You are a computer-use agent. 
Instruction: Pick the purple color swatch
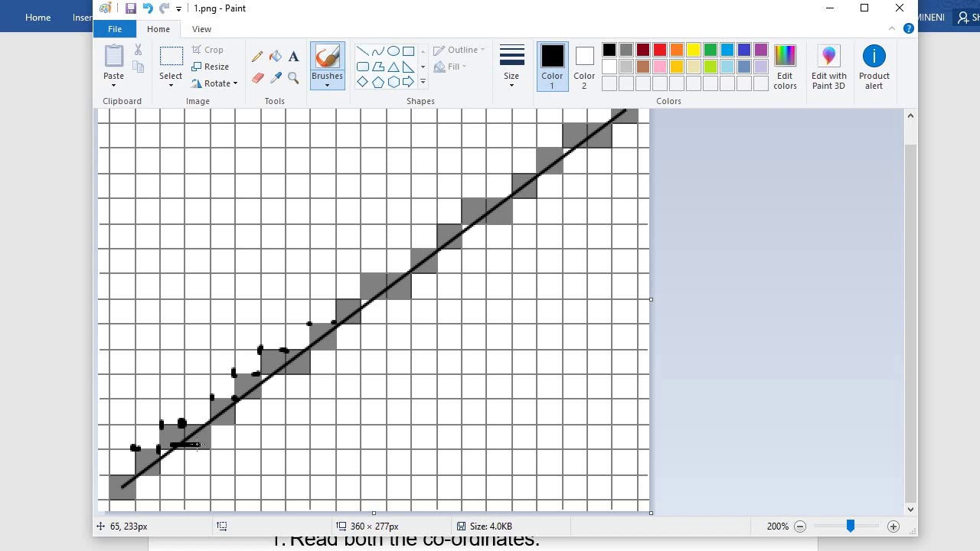761,51
